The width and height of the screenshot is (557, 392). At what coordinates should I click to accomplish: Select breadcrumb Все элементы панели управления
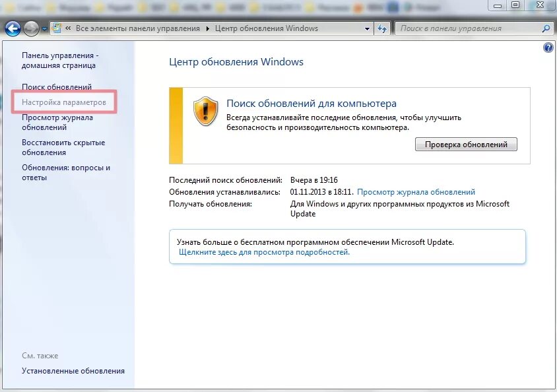(x=138, y=28)
